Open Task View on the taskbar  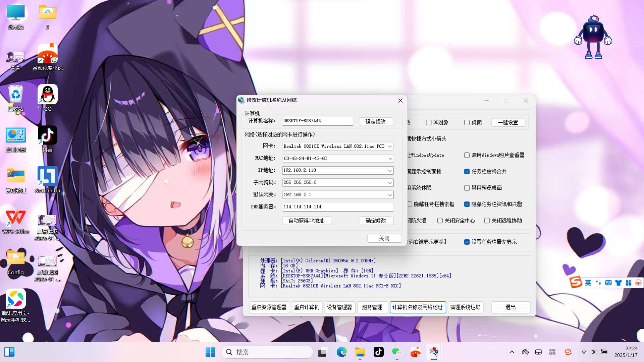[323, 352]
